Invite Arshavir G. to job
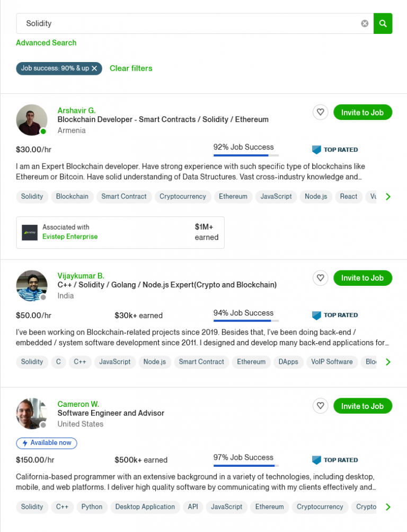The width and height of the screenshot is (407, 532). [x=362, y=112]
